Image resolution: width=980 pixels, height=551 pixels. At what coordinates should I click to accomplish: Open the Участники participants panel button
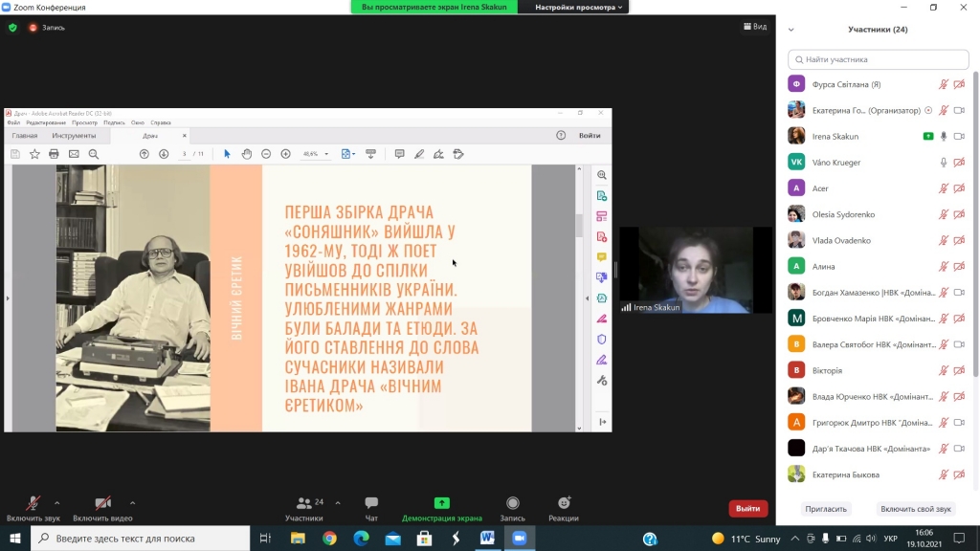(x=304, y=509)
